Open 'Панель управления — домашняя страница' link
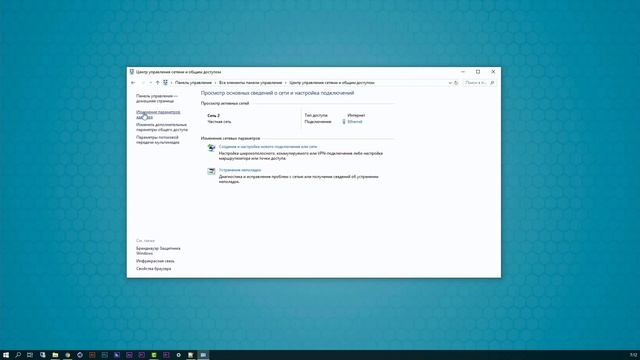Screen dimensions: 640x360 [157, 98]
